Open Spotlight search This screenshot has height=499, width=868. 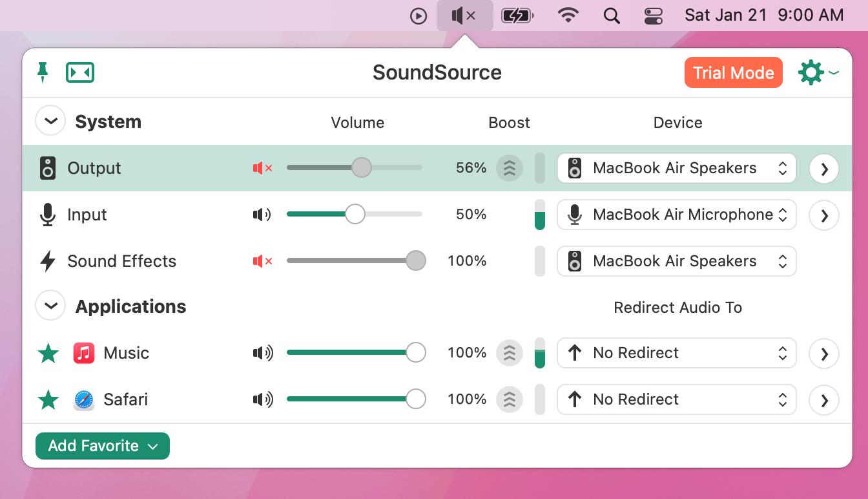point(612,16)
